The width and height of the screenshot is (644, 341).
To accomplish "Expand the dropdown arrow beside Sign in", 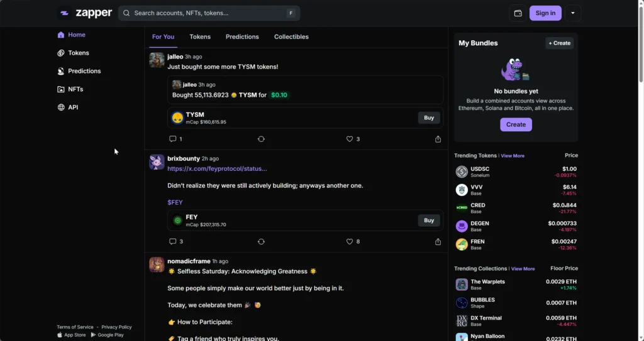I will click(x=573, y=13).
